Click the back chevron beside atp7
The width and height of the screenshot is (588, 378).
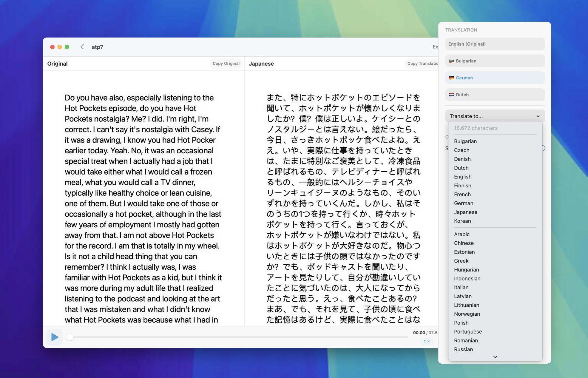[82, 47]
